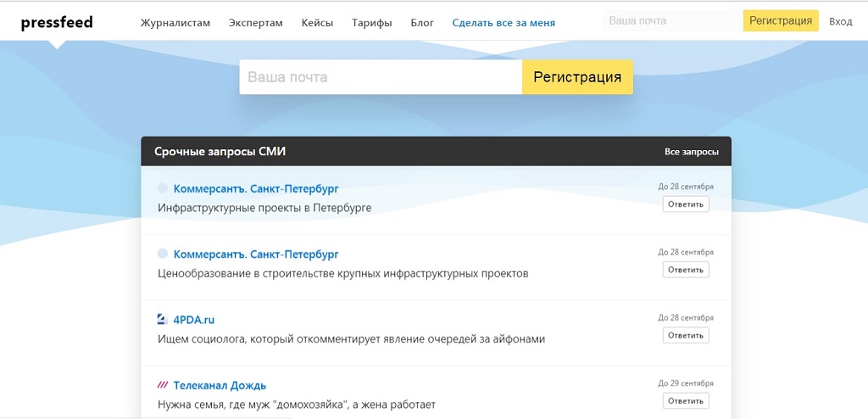Select the text Инфраструктурные проекты в Петербурге
This screenshot has width=868, height=419.
pos(264,208)
